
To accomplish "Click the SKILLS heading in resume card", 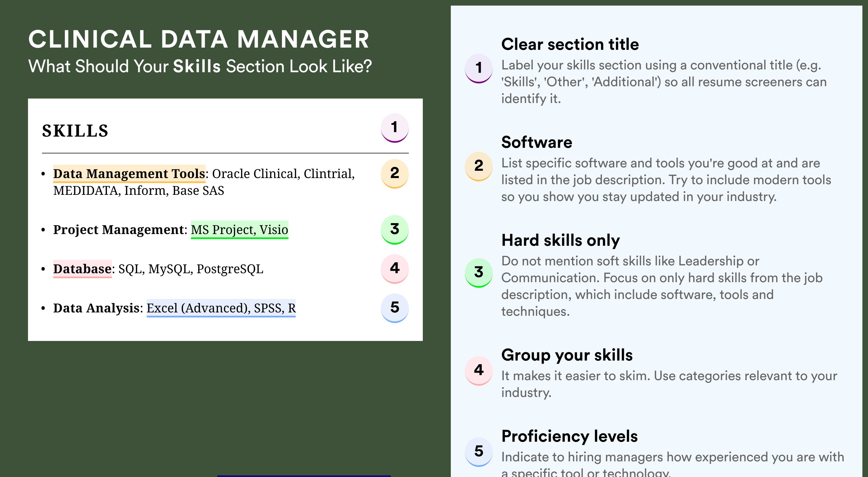I will coord(75,131).
